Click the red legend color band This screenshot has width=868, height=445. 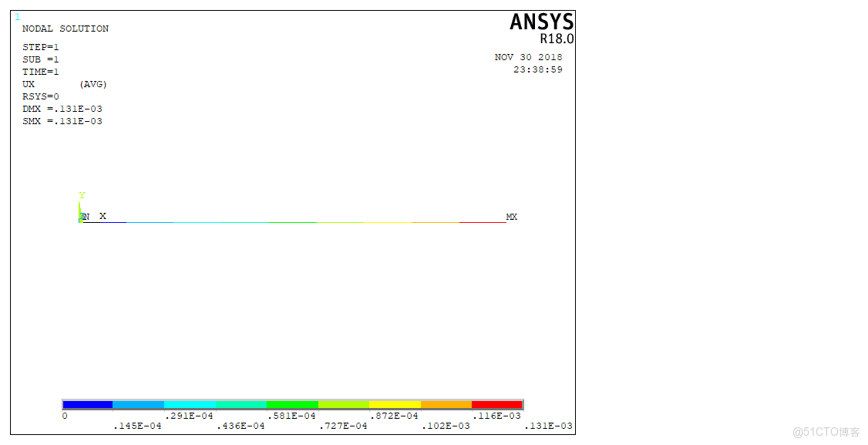tap(497, 405)
